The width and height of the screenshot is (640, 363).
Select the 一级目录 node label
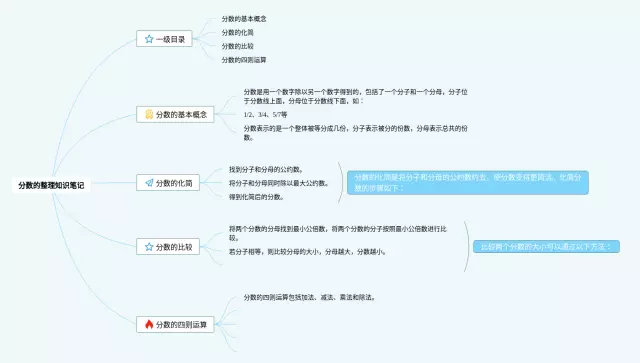click(x=170, y=39)
